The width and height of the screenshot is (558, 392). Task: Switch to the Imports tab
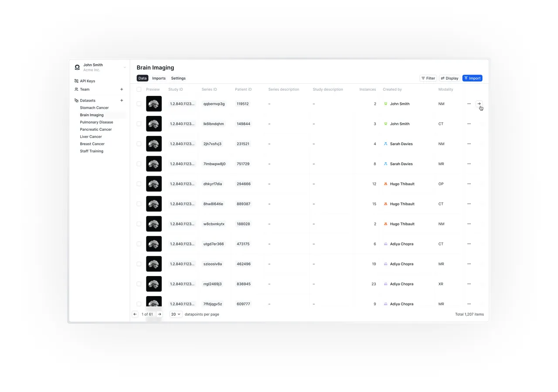pyautogui.click(x=159, y=78)
